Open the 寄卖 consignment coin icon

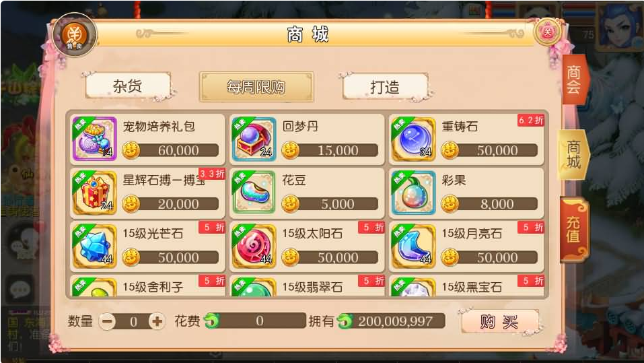click(x=75, y=36)
